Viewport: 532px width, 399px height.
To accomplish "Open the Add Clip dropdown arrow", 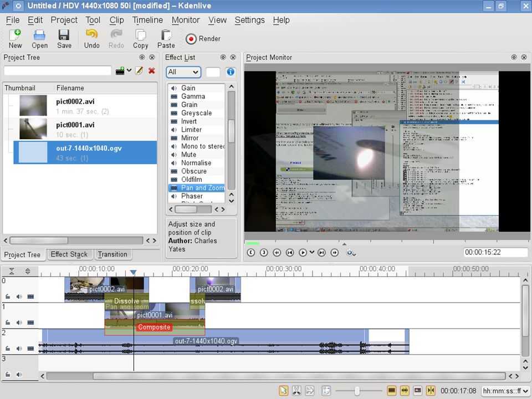I will 129,70.
